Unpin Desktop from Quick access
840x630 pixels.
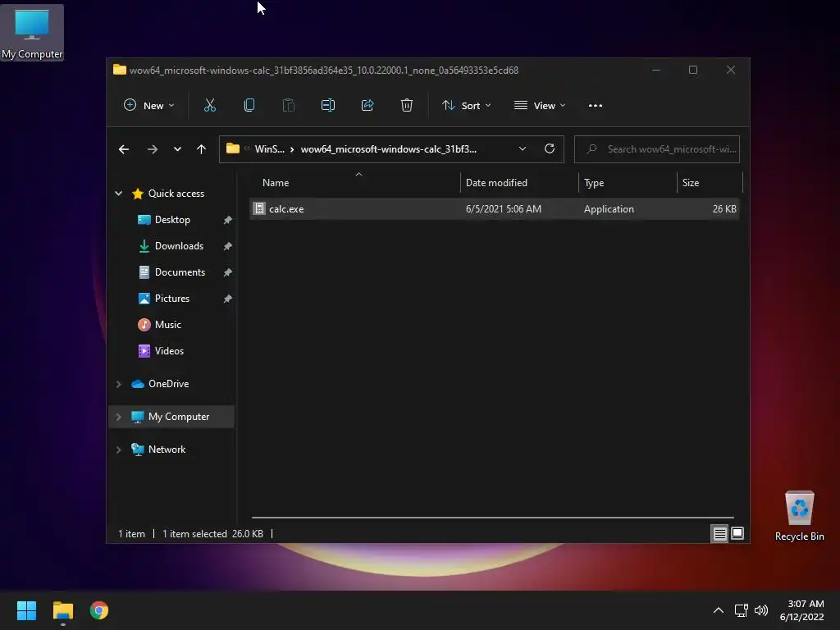(x=228, y=220)
